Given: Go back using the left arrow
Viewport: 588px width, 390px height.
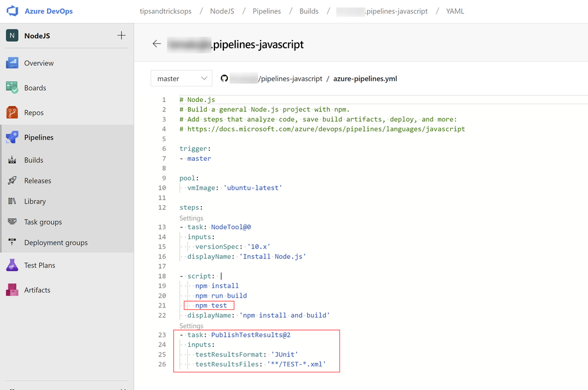Looking at the screenshot, I should click(157, 44).
